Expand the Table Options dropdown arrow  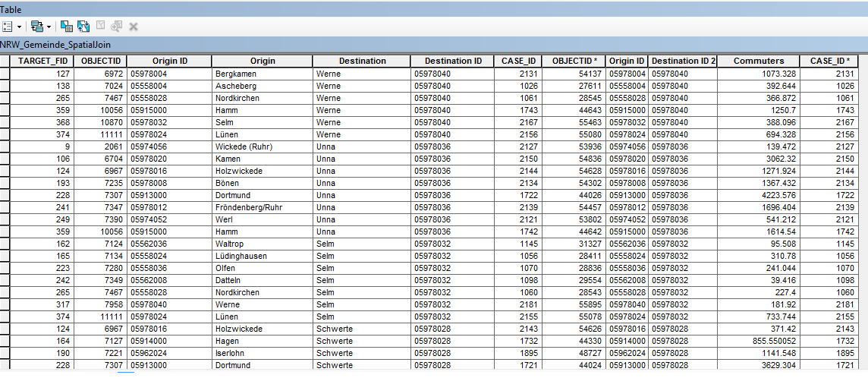20,27
